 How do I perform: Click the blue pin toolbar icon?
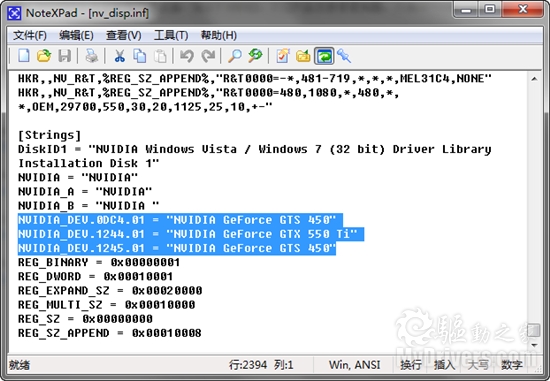click(x=344, y=56)
